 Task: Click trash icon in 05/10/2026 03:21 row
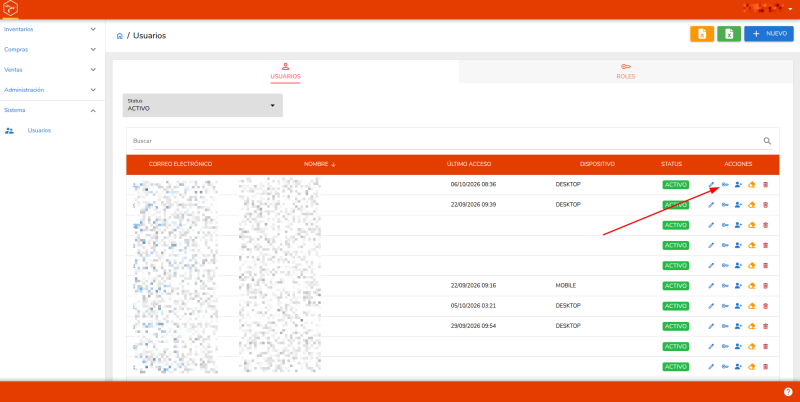coord(765,306)
